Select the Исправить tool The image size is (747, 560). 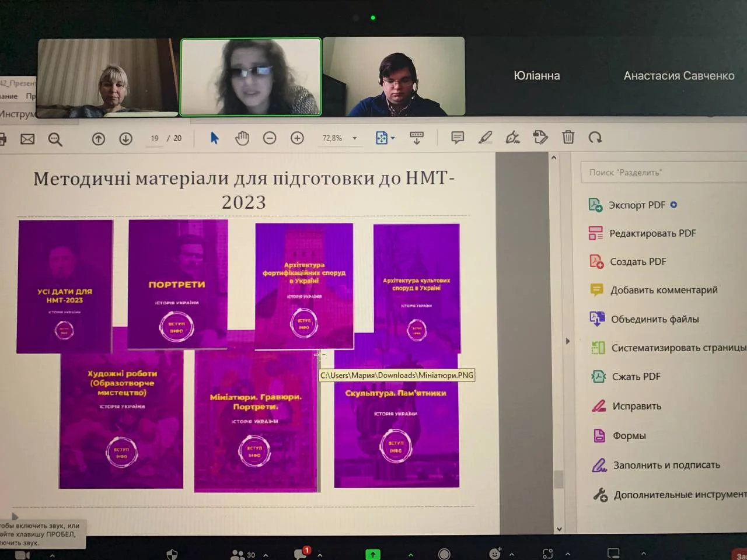click(626, 406)
